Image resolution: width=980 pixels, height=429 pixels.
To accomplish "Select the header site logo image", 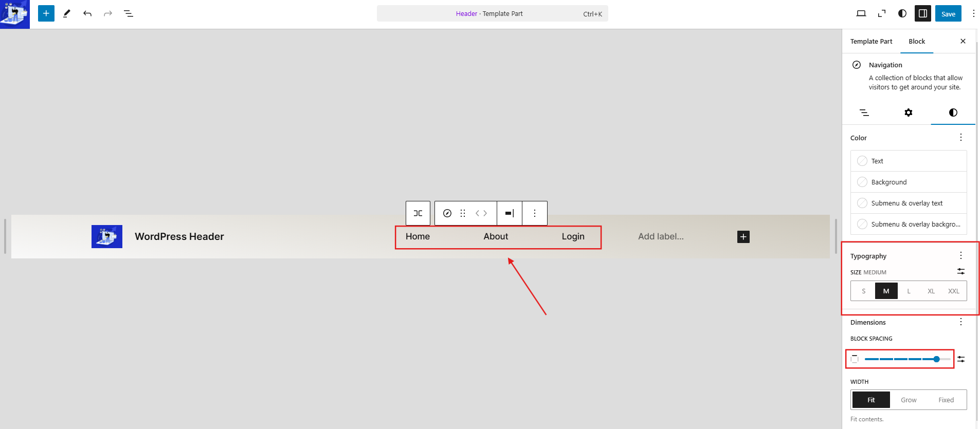I will [107, 237].
